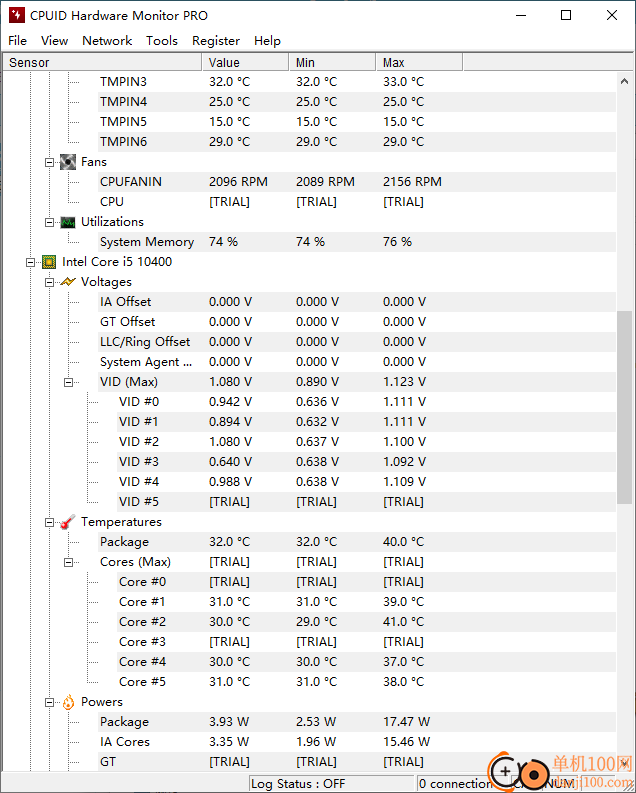This screenshot has height=793, width=636.
Task: Select the System Memory utilization row
Action: [357, 242]
